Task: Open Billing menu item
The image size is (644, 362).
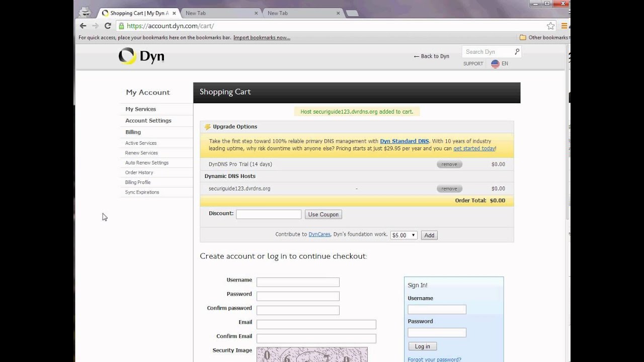Action: point(133,132)
